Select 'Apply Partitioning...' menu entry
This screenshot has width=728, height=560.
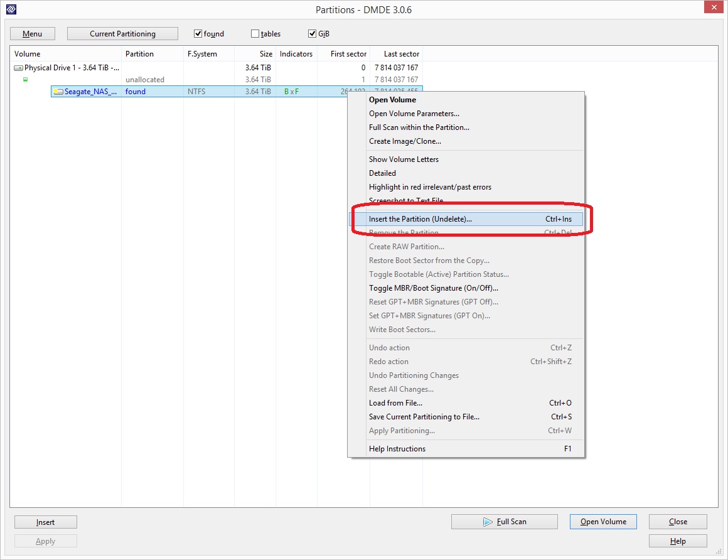point(466,431)
